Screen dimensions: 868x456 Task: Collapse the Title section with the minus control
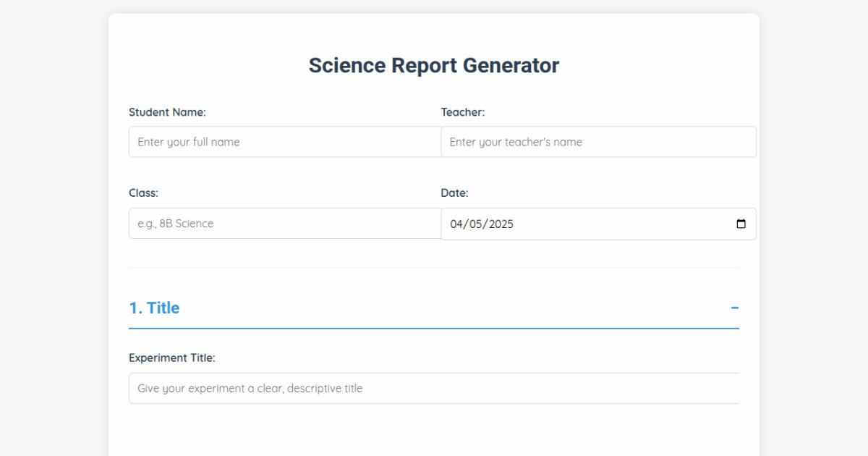735,308
